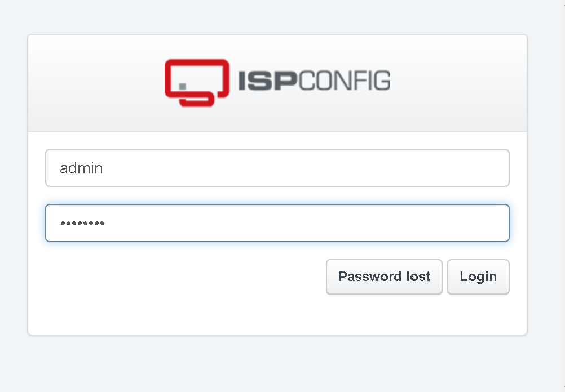Click the light blue page background below the panel
Image resolution: width=565 pixels, height=392 pixels.
[277, 364]
